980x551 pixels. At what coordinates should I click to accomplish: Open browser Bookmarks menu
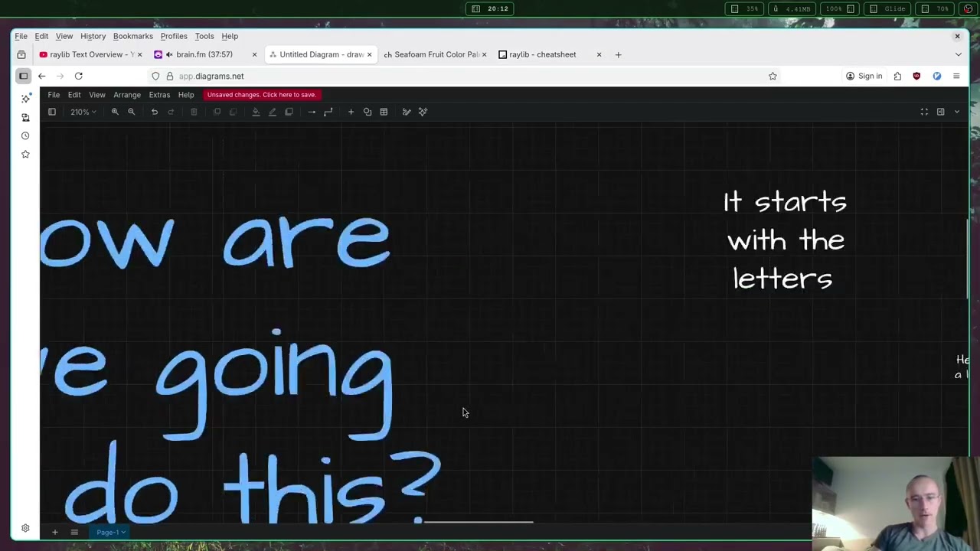133,36
